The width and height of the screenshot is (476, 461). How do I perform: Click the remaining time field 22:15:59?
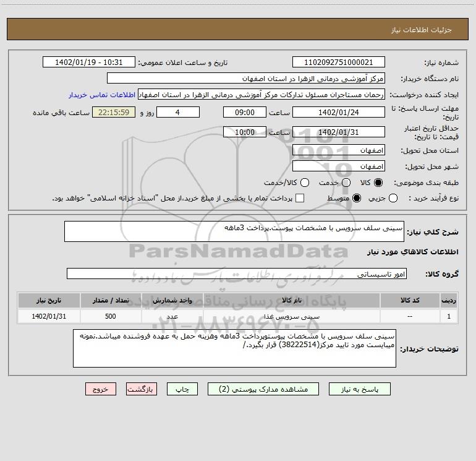click(x=114, y=112)
